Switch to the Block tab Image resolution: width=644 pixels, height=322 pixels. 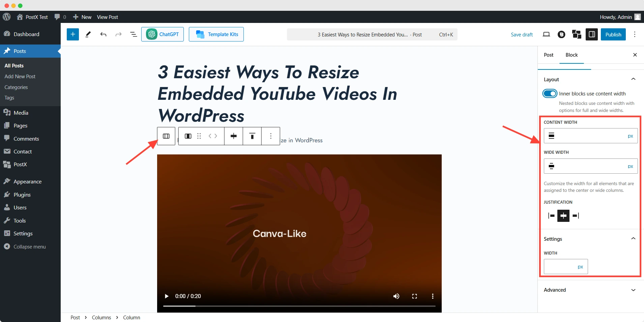[572, 55]
